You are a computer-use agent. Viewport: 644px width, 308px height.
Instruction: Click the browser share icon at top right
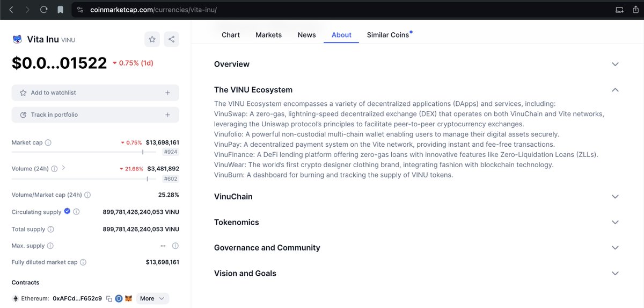point(636,10)
